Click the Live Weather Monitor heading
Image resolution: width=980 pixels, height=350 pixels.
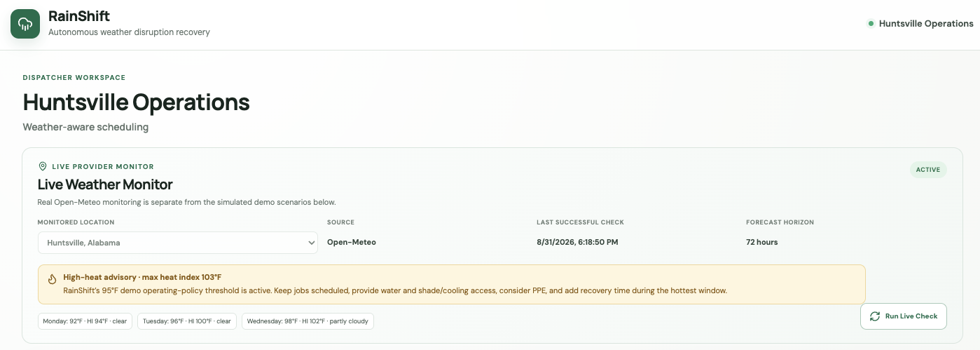105,185
